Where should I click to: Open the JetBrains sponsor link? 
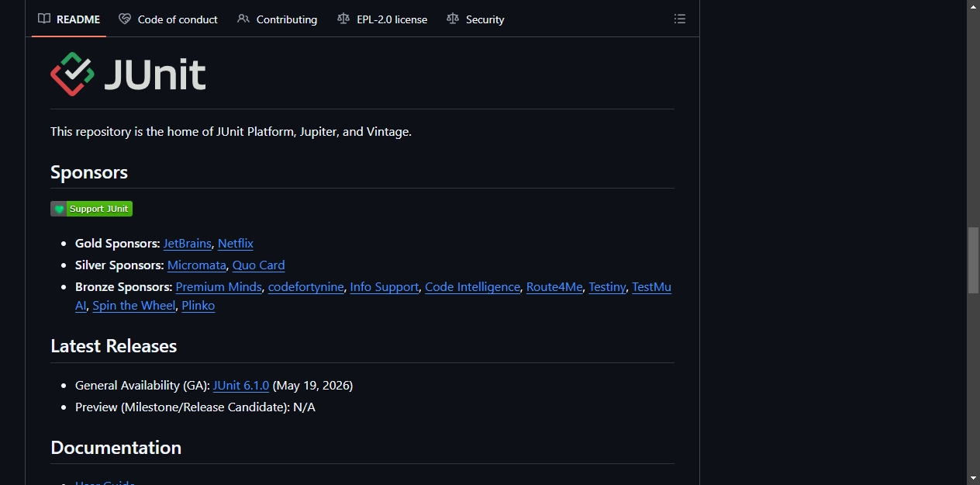pos(187,244)
